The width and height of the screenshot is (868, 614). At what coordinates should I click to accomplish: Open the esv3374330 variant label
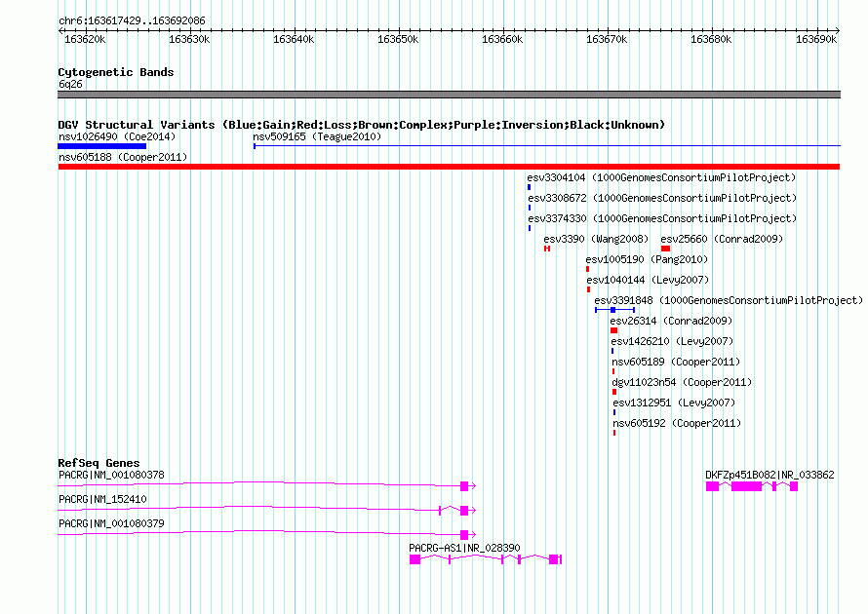662,218
